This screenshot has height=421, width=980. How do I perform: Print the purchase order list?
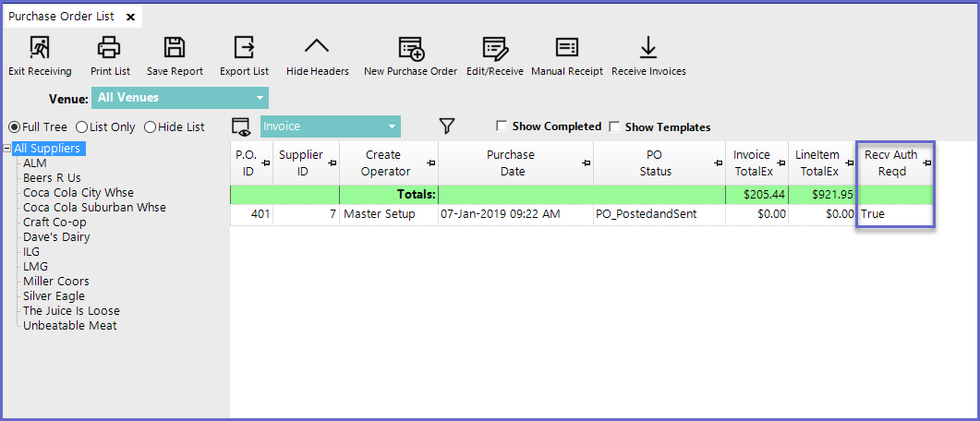click(110, 48)
